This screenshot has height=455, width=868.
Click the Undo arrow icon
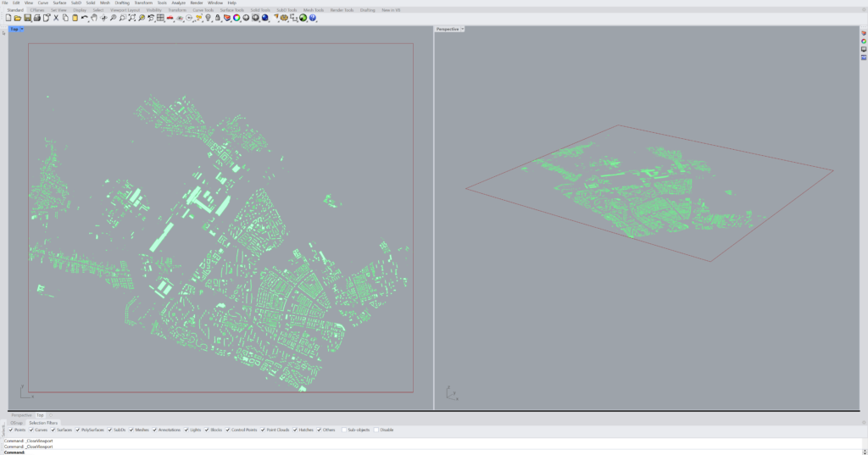(x=85, y=18)
